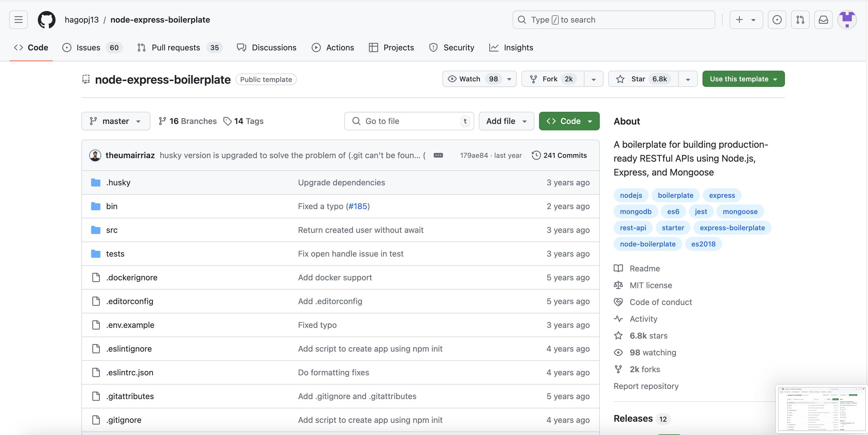Image resolution: width=868 pixels, height=435 pixels.
Task: Switch to the Issues tab
Action: pos(92,47)
